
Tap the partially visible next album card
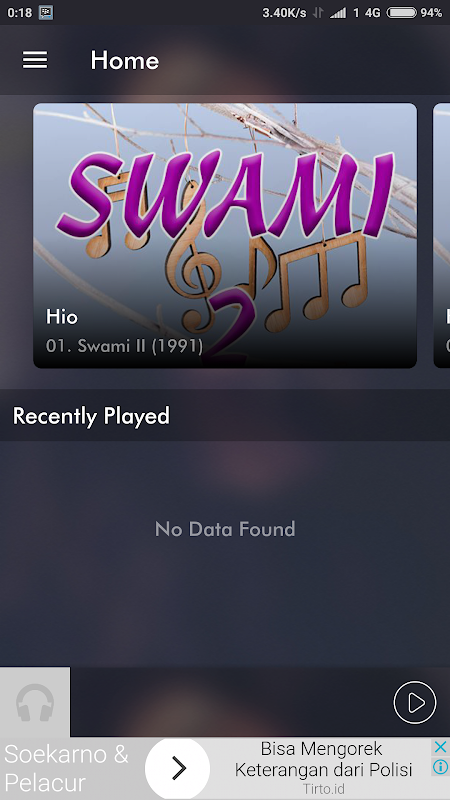point(442,235)
